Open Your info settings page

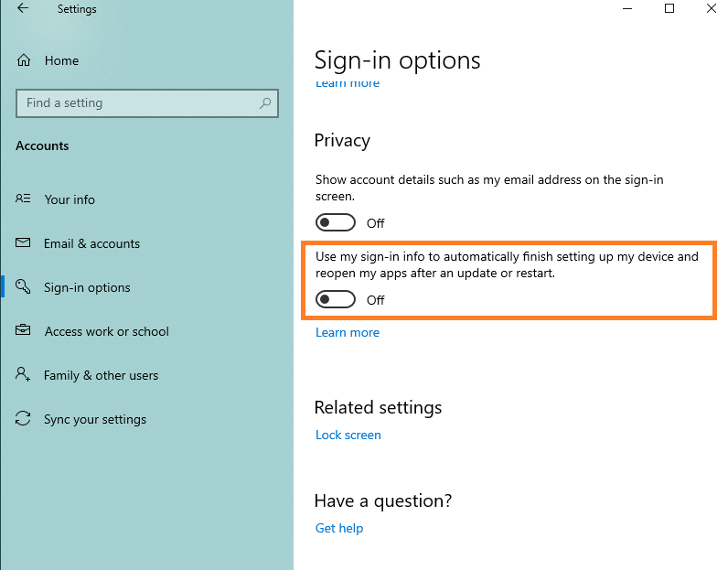[70, 199]
